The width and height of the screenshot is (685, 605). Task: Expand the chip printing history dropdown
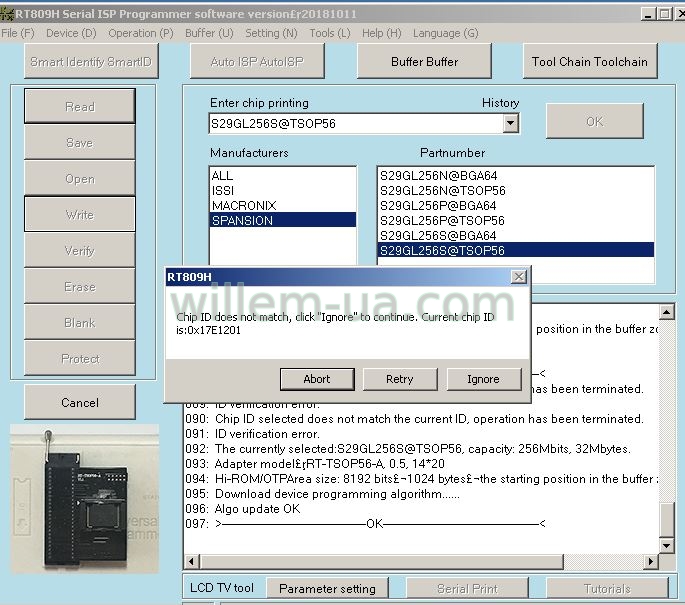510,124
